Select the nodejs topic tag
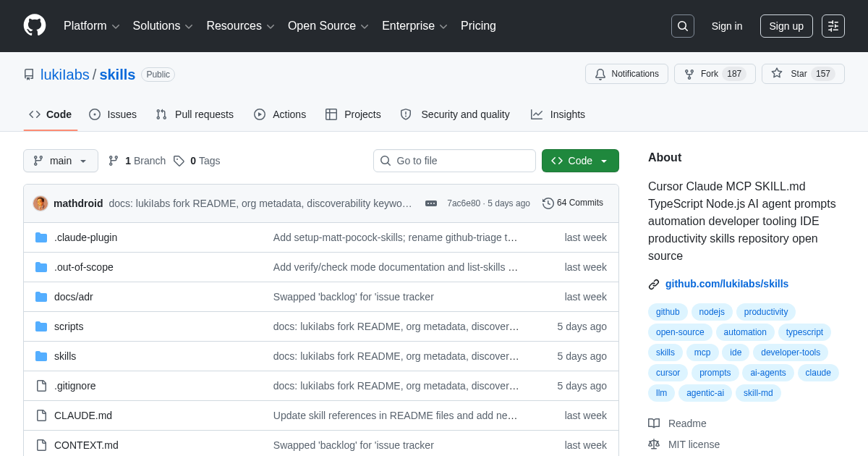 click(712, 312)
